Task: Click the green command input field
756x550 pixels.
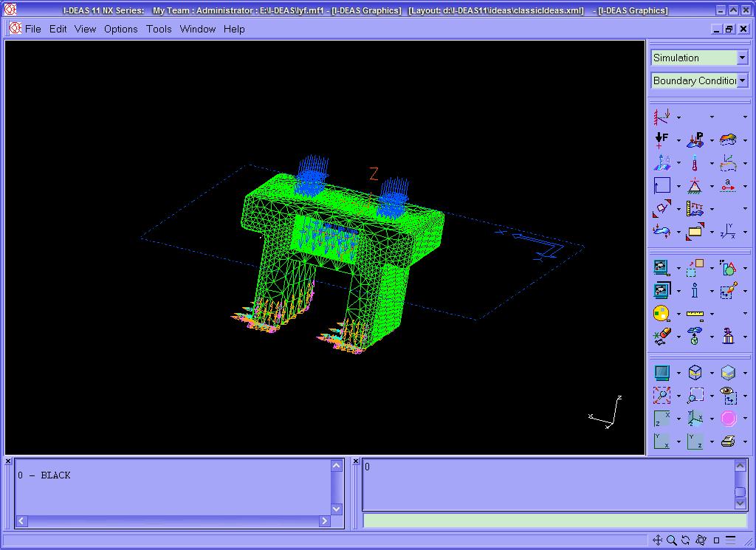Action: point(554,520)
